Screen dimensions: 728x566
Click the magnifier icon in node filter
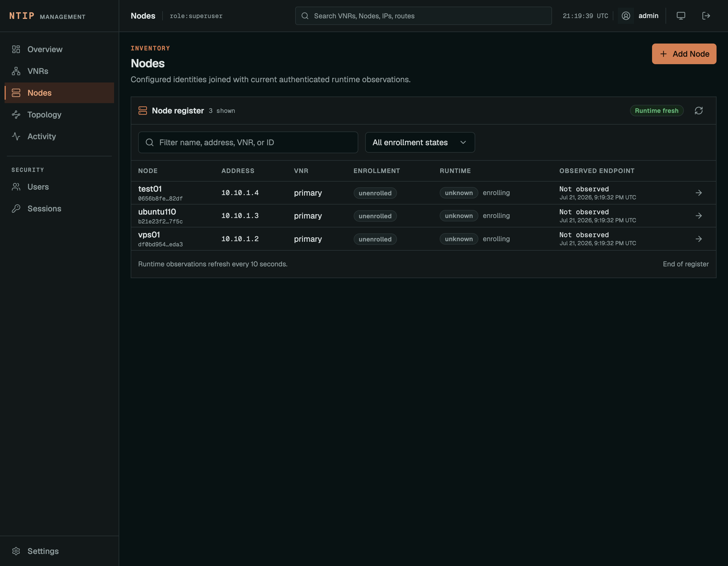[150, 142]
